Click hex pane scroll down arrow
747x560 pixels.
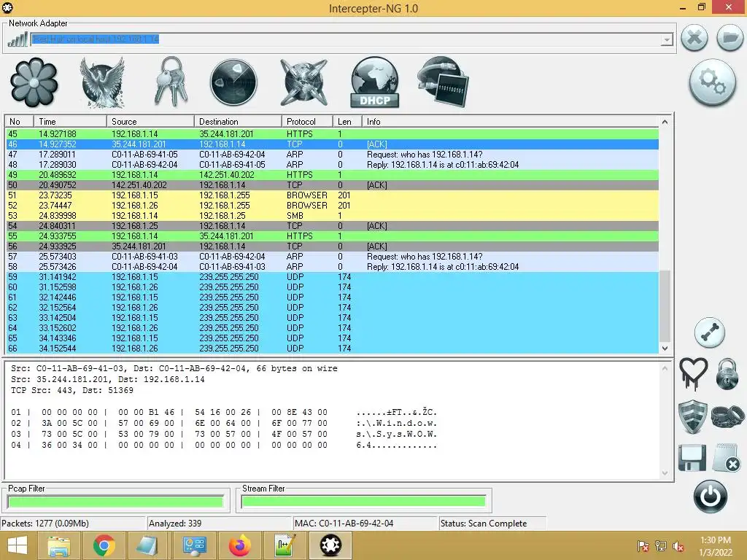pos(665,472)
